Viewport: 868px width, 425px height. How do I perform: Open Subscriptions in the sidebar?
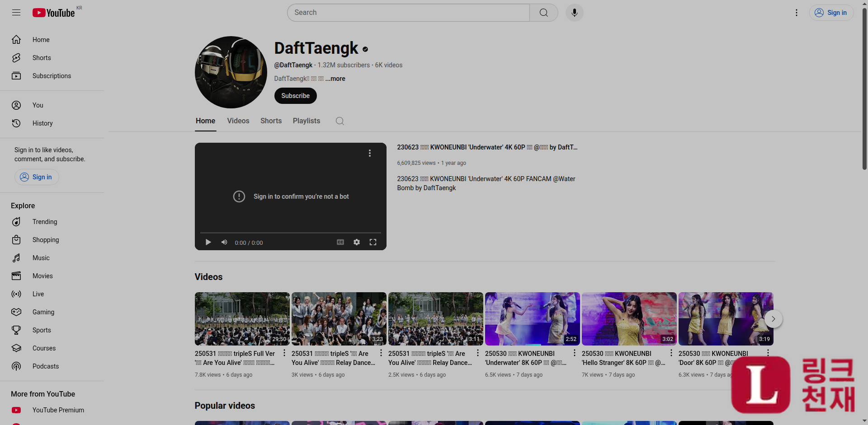coord(52,76)
